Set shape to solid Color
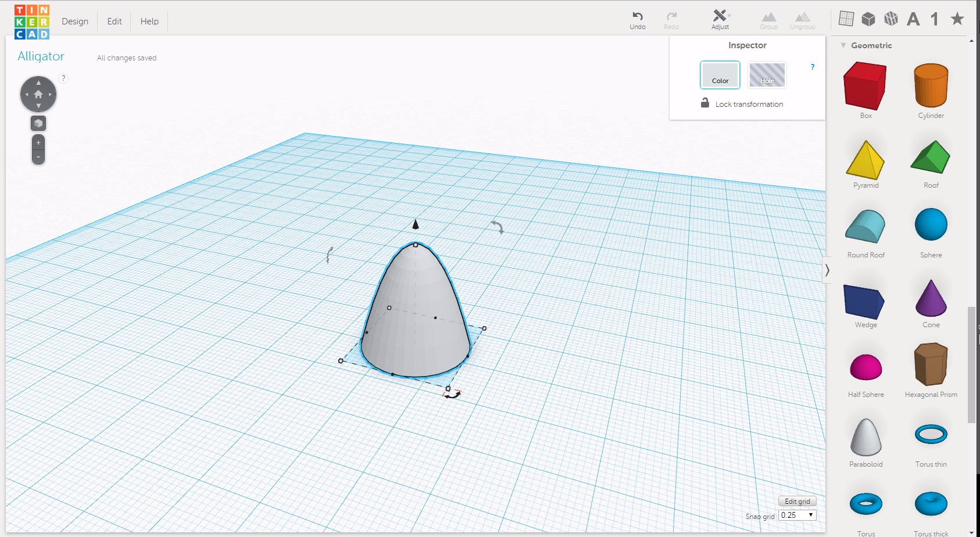This screenshot has width=980, height=537. pos(720,75)
